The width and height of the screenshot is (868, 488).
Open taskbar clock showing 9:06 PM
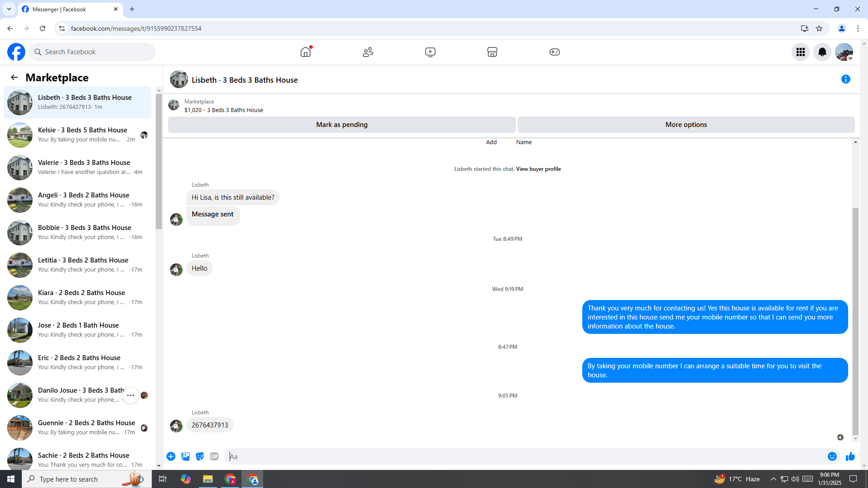pos(830,479)
